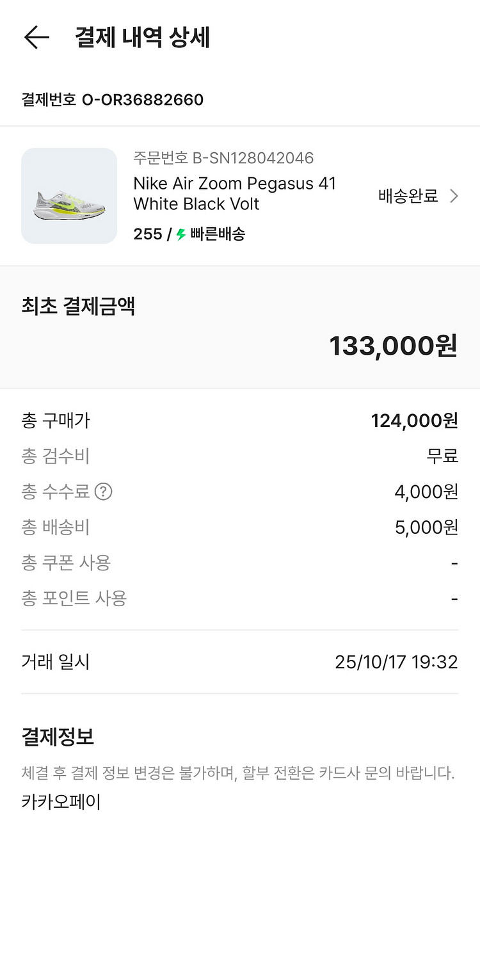Click the 총 배송비 5,000원 value
This screenshot has width=480, height=980.
[426, 527]
